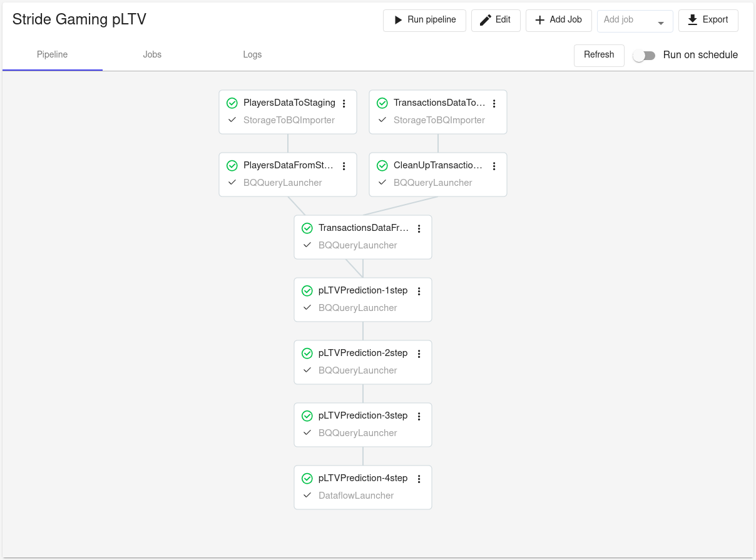Click green success icon on pLTVPrediction-3step
Screen dimensions: 756x560
(307, 416)
